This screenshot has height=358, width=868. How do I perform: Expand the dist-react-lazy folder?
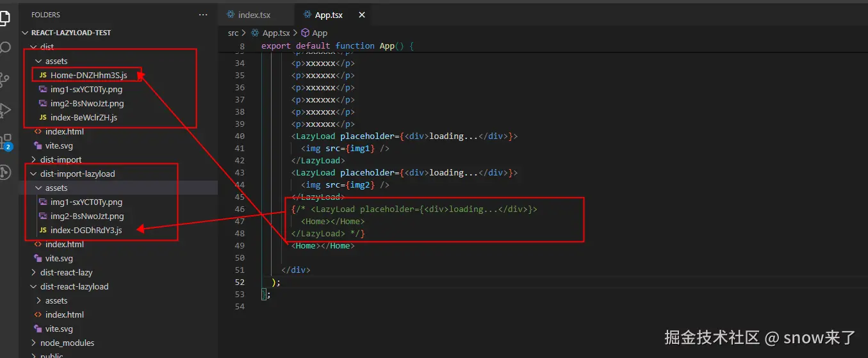pos(34,272)
